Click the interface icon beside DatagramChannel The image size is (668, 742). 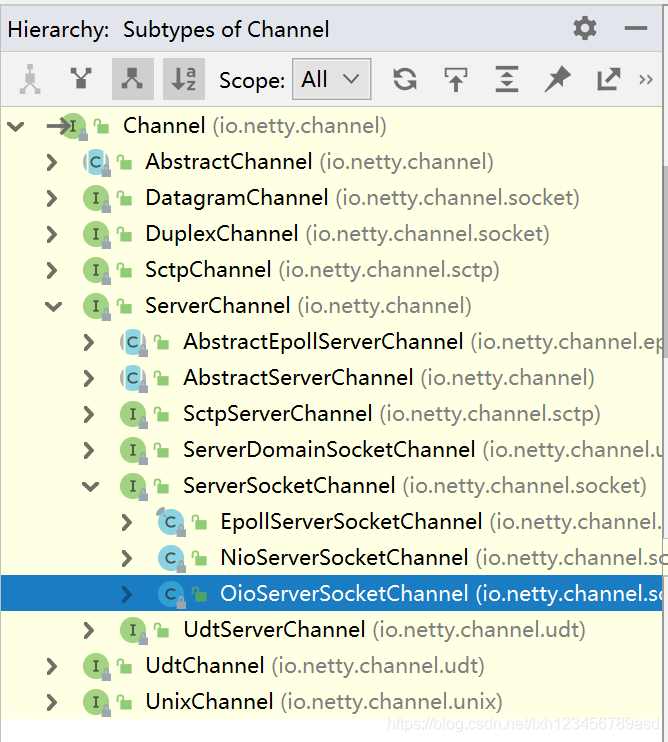(x=97, y=198)
